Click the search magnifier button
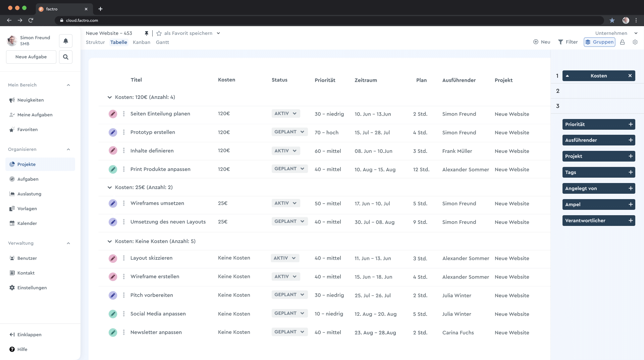This screenshot has height=360, width=644. 66,57
